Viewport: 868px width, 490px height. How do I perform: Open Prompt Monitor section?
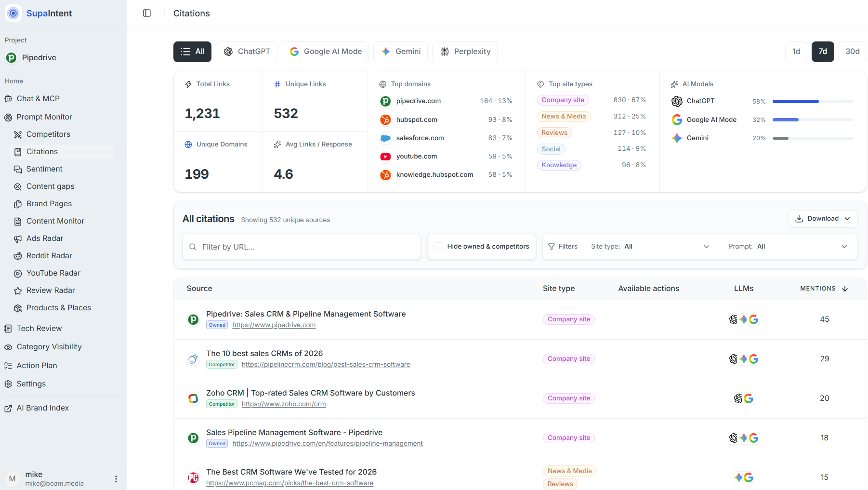click(x=44, y=117)
